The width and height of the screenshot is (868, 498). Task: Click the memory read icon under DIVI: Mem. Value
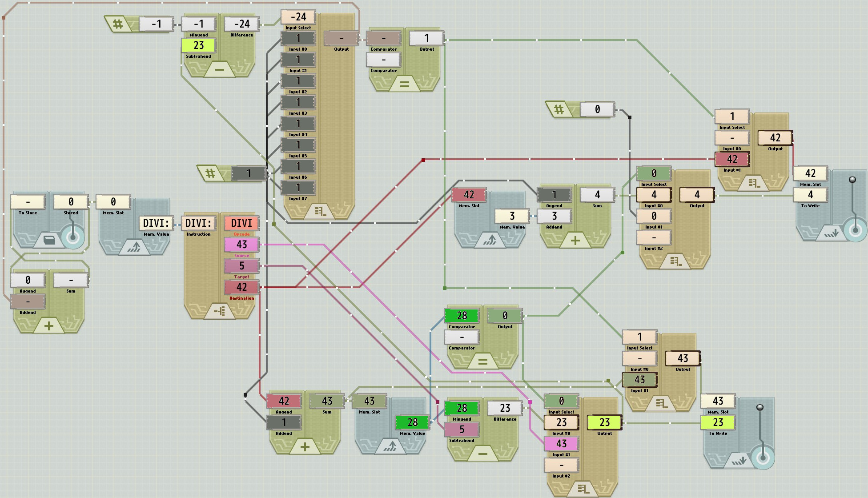(134, 247)
